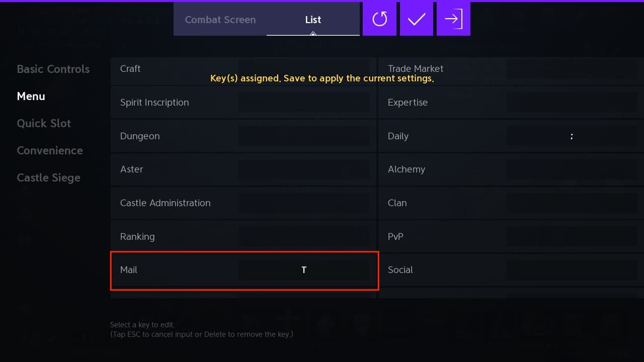
Task: Switch to the Combat Screen tab
Action: coord(220,20)
